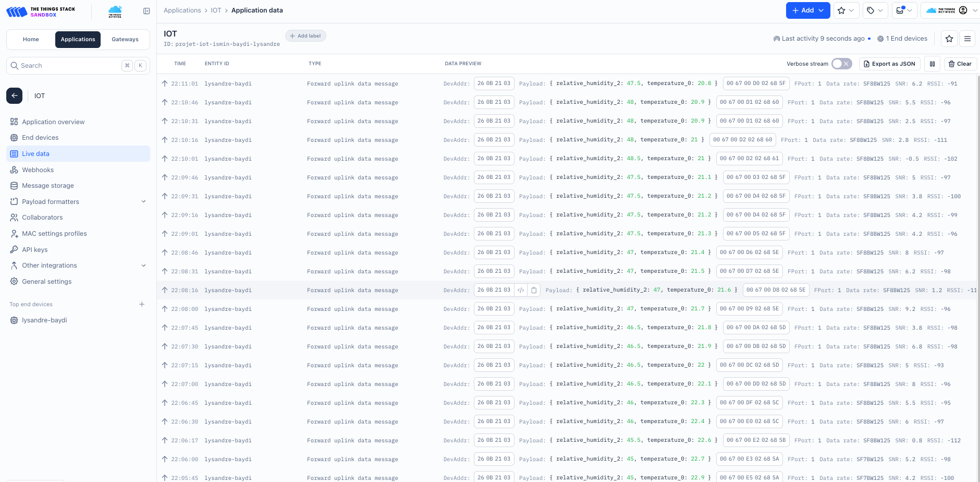Screen dimensions: 980x482
Task: Click Add label button
Action: [305, 36]
